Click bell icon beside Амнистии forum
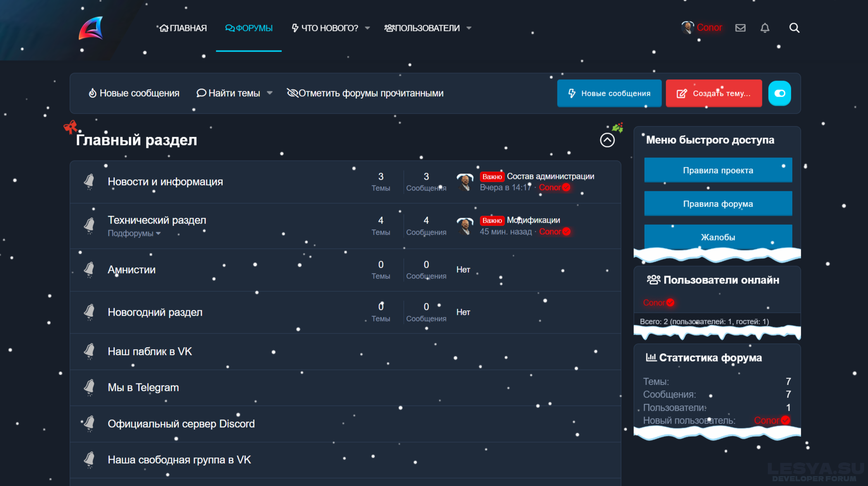Image resolution: width=868 pixels, height=486 pixels. pyautogui.click(x=89, y=269)
